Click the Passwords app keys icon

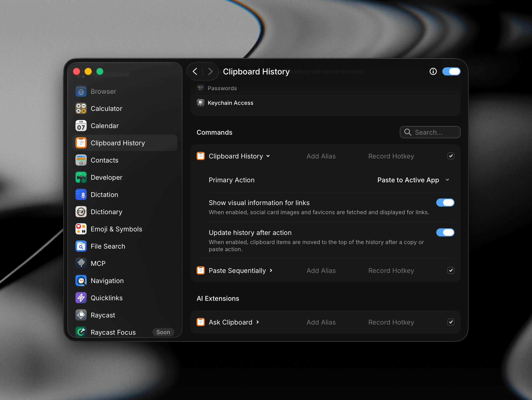point(201,88)
